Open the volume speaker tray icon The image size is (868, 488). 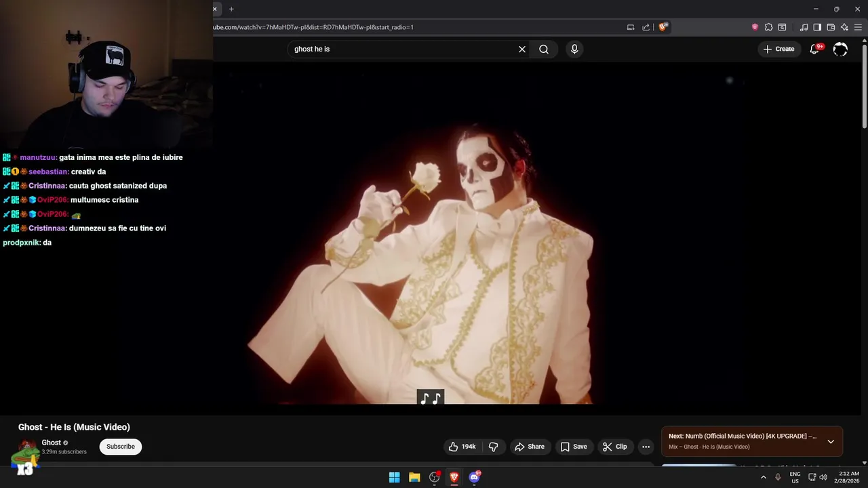823,477
